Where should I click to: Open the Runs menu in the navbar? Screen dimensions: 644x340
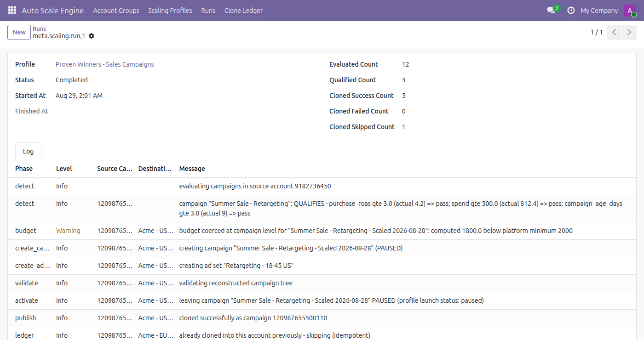208,10
